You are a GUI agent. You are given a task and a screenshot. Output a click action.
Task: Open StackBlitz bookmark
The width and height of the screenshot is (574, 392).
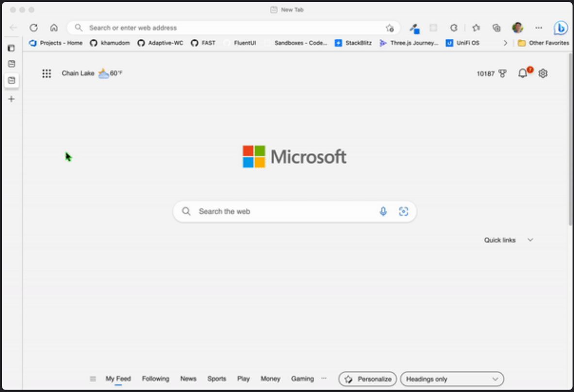point(353,43)
